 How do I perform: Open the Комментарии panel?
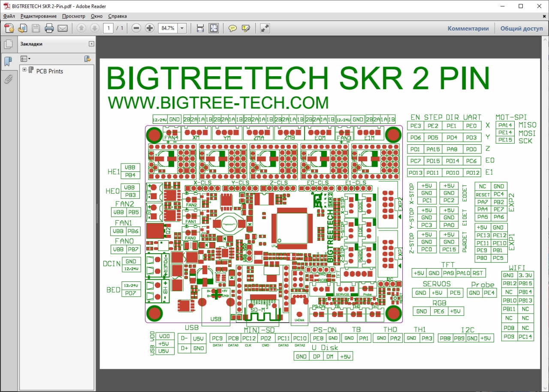pos(468,28)
